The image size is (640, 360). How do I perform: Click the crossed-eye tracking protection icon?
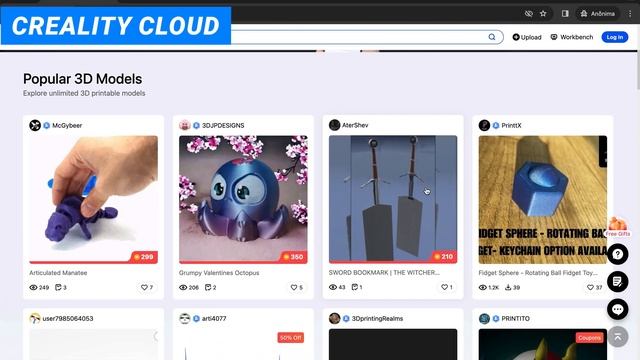tap(529, 13)
